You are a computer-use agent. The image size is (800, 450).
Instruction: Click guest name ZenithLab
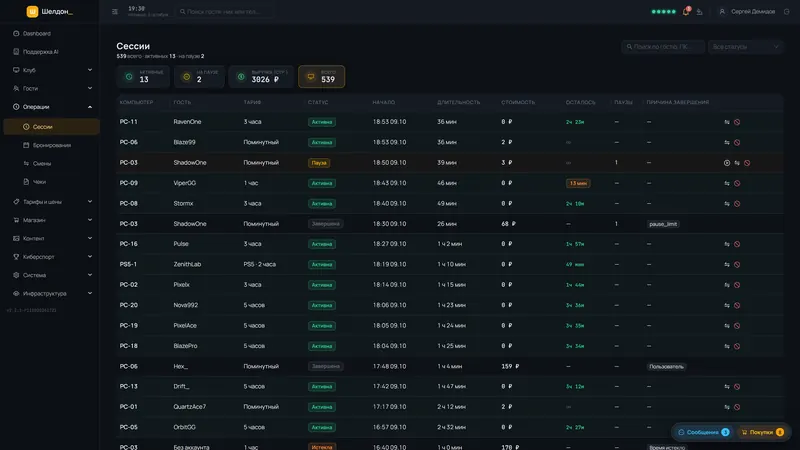[187, 264]
